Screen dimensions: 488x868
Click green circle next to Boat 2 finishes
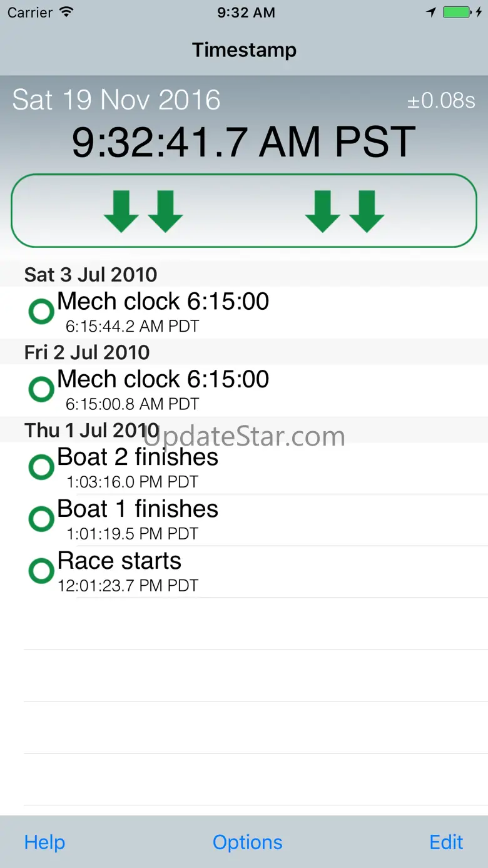pyautogui.click(x=42, y=467)
